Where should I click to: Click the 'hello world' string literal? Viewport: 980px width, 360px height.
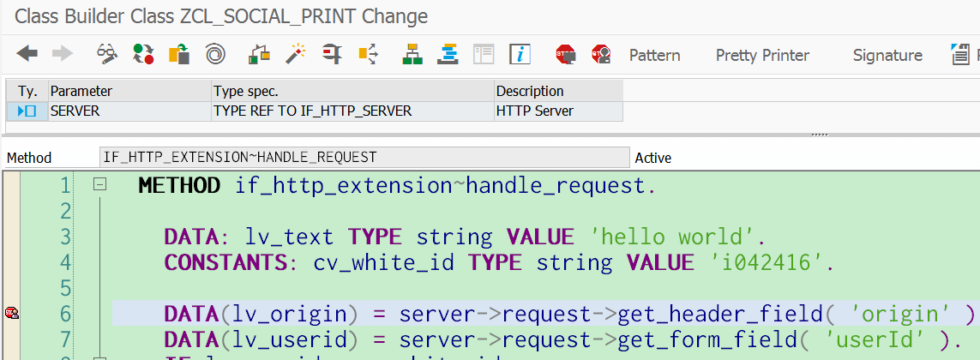(x=674, y=237)
